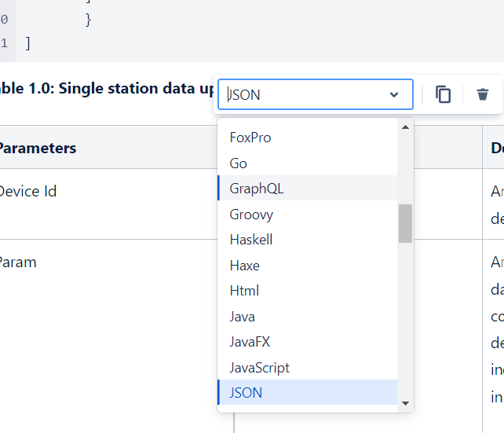Click the language list scrollbar thumb
The image size is (504, 433).
click(405, 223)
